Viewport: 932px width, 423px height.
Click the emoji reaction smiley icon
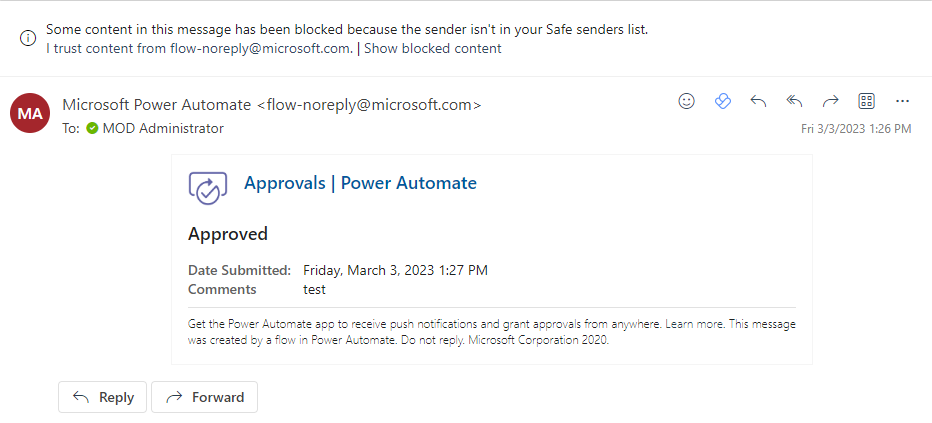pyautogui.click(x=686, y=101)
